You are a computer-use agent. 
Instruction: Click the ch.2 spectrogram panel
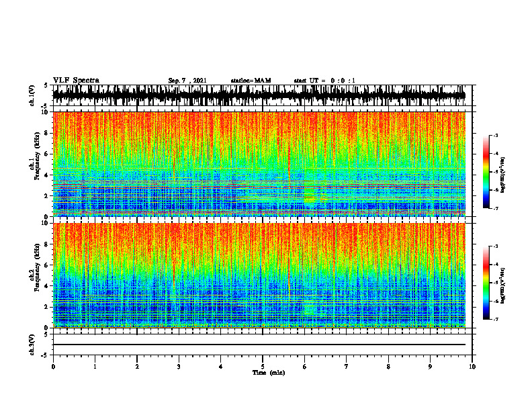(x=259, y=275)
